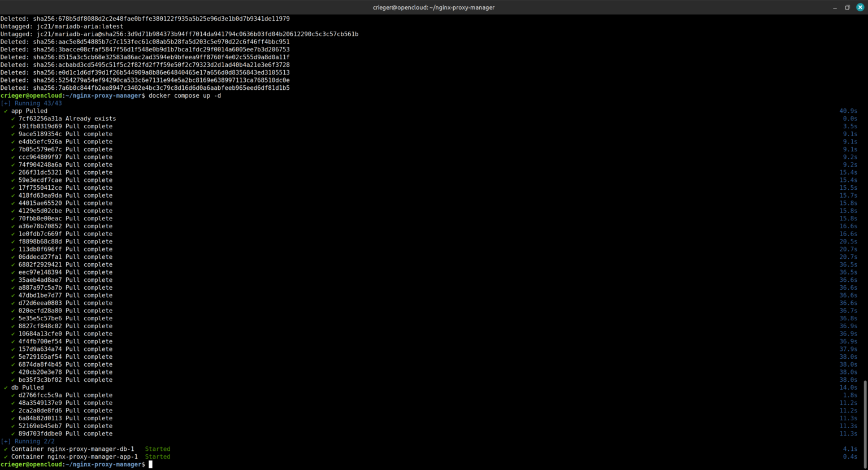Viewport: 868px width, 470px height.
Task: Click the checkmark beside layer 7cf63256a31a
Action: pos(13,119)
